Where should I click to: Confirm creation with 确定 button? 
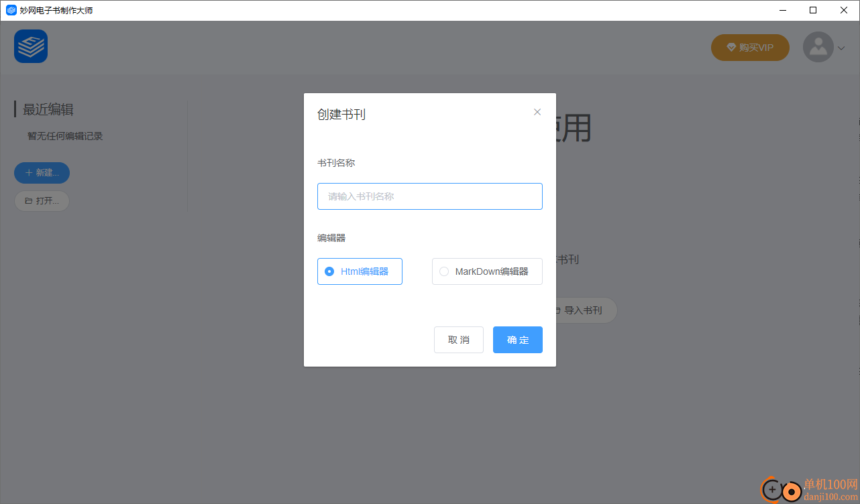(518, 340)
